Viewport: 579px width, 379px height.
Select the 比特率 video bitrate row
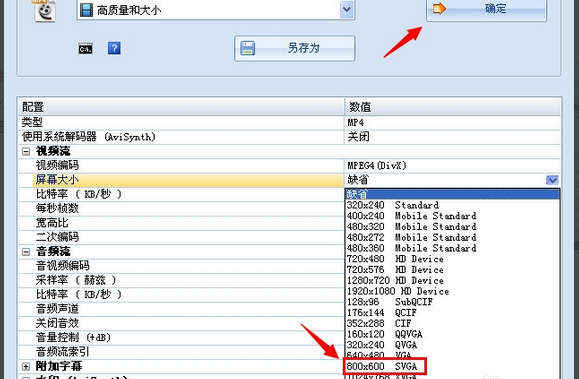(181, 194)
